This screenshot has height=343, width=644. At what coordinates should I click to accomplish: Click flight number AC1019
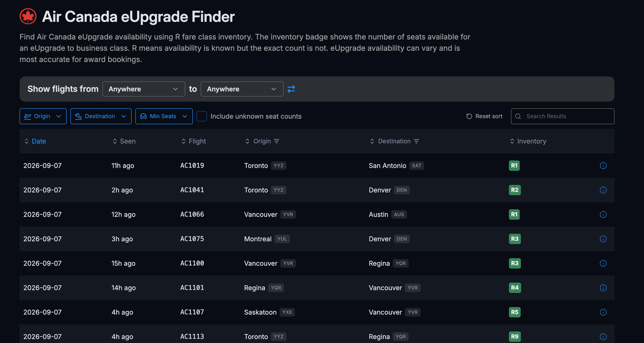[192, 166]
